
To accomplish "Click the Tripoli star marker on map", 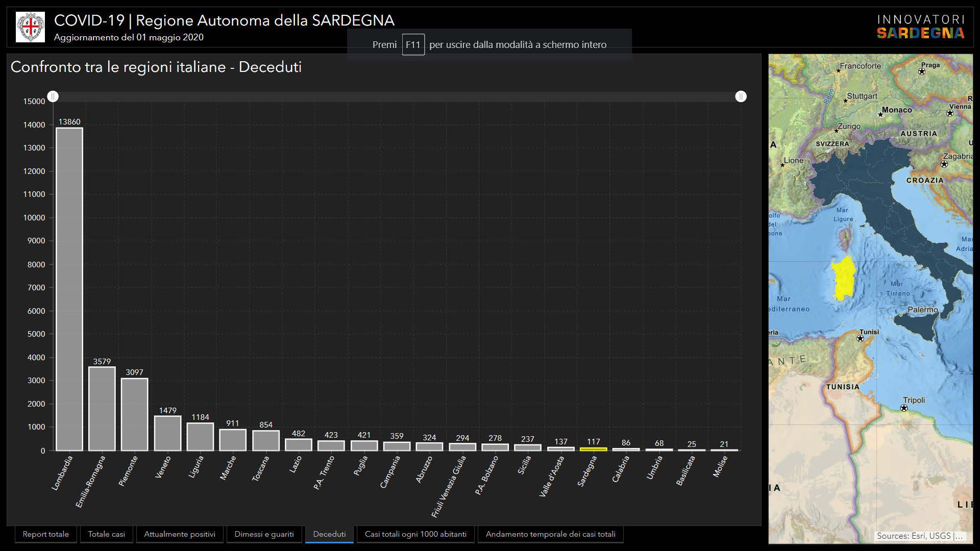I will point(904,408).
